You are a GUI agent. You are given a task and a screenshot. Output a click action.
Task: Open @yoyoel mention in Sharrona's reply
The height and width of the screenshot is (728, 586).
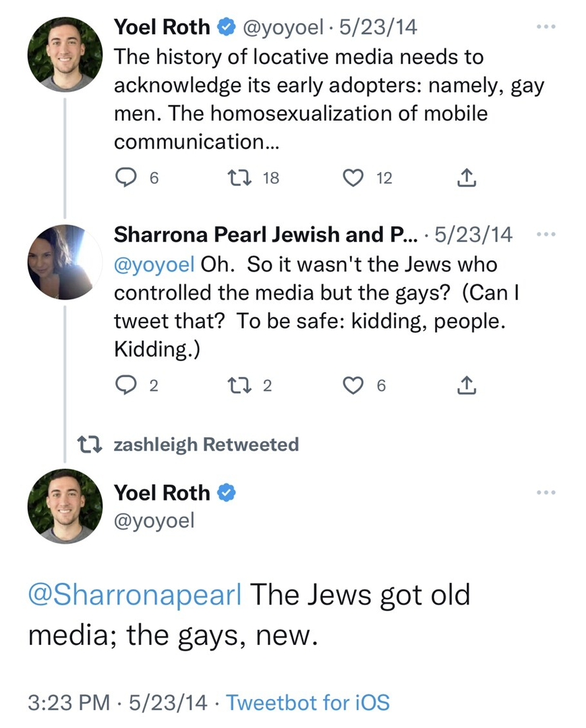[x=154, y=265]
